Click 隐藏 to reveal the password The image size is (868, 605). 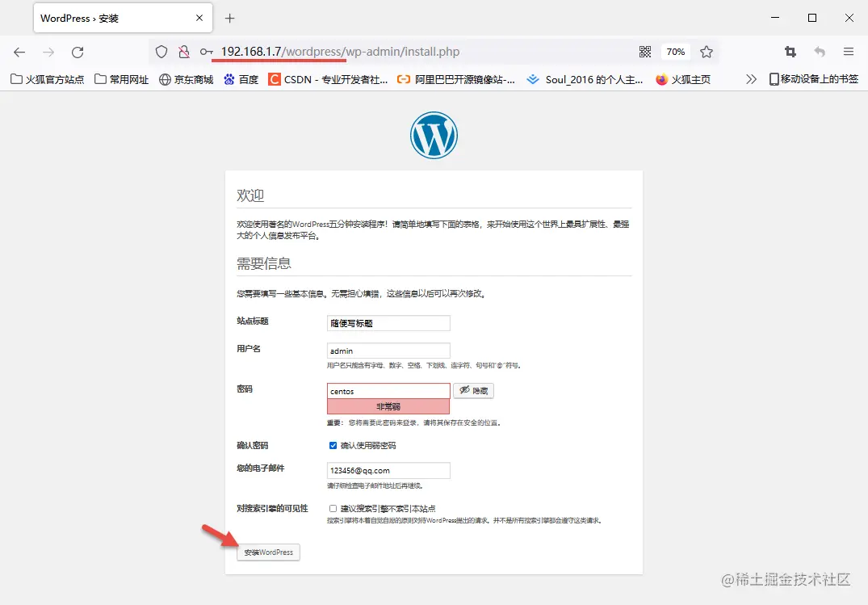tap(474, 390)
